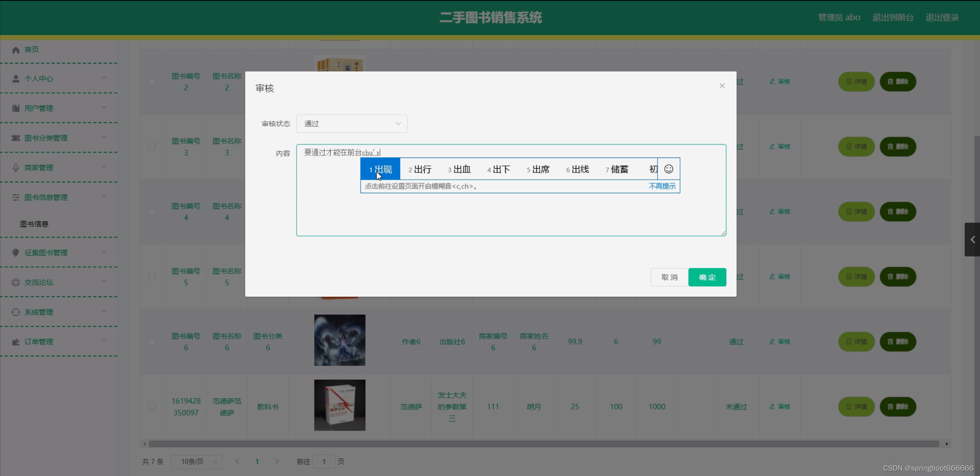Click the microphone icon beside 商家管理
The image size is (980, 476).
pyautogui.click(x=16, y=168)
